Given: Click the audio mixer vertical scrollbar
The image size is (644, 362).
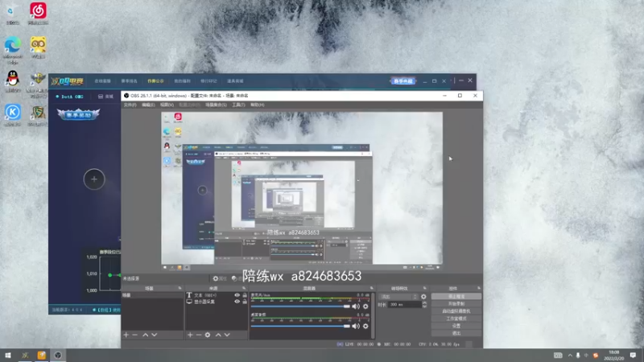Looking at the screenshot, I should [x=373, y=315].
